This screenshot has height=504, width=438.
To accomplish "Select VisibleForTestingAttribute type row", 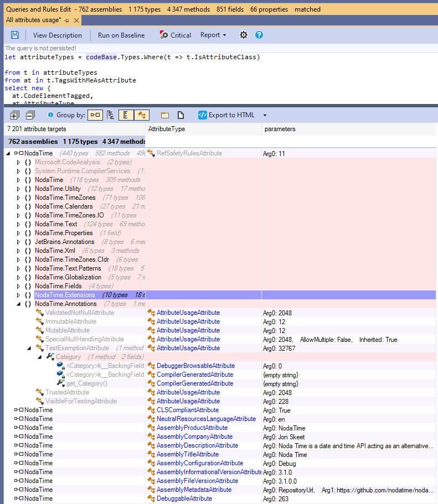I will coord(81,401).
